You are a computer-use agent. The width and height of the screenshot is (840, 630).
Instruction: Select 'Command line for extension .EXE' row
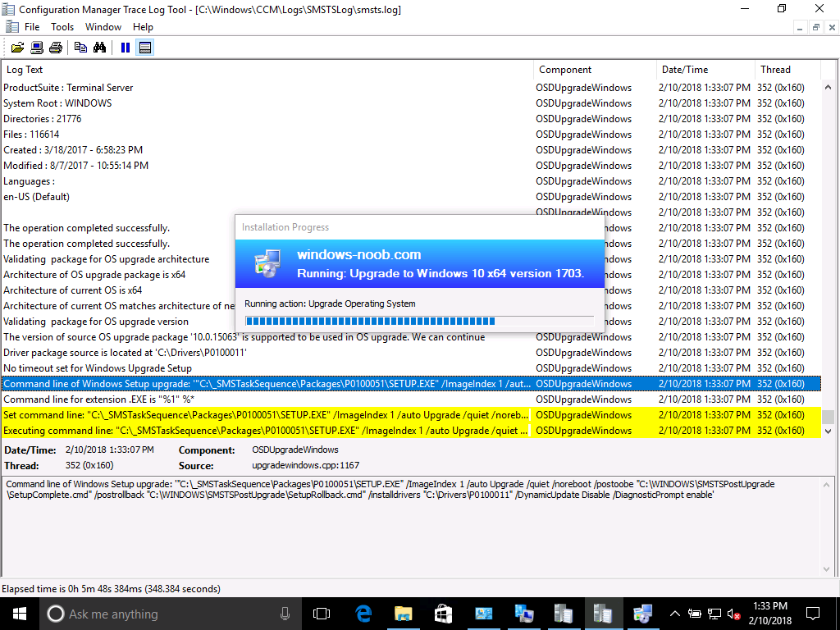[x=411, y=399]
